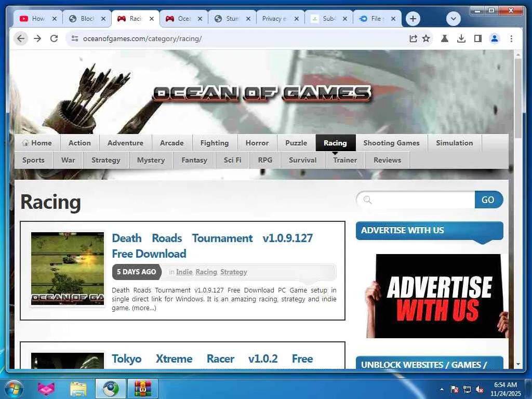Close the 'Block' tab
The image size is (532, 399).
(x=103, y=19)
